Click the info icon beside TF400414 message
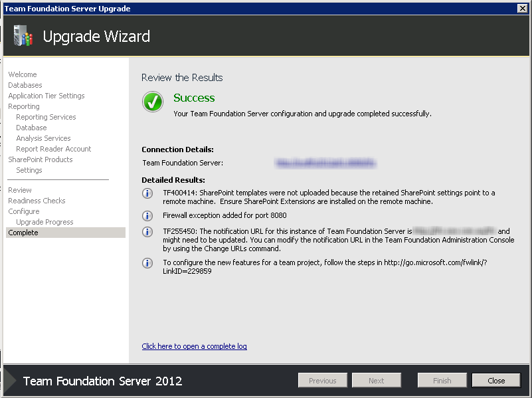 click(x=147, y=193)
